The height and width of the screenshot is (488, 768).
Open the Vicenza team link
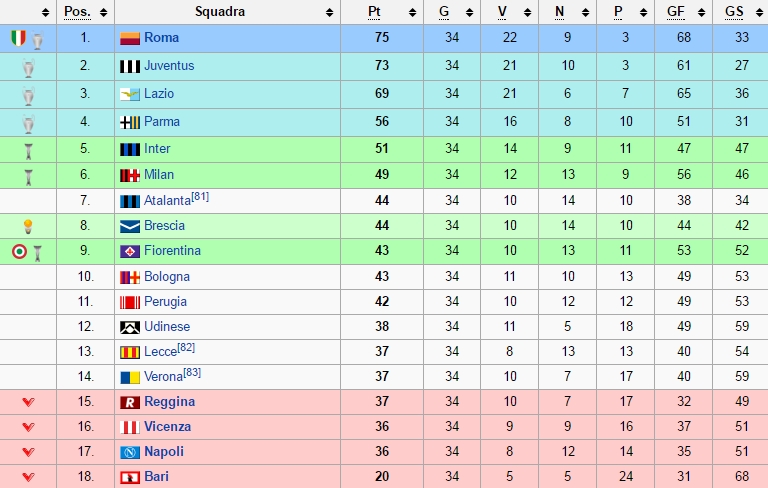coord(168,427)
